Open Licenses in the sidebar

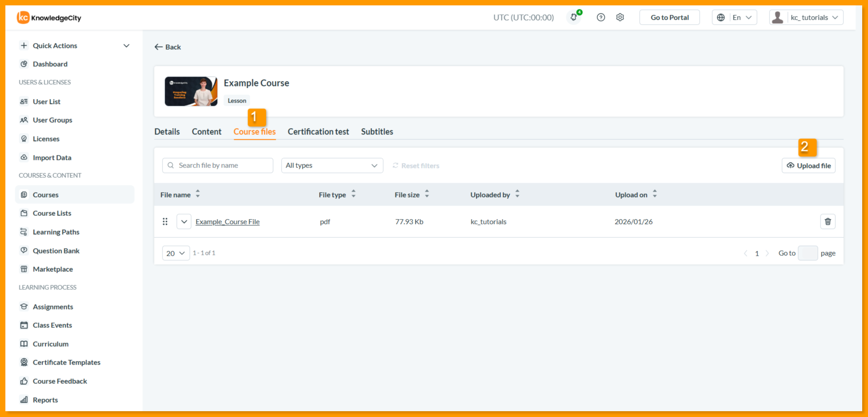click(46, 139)
